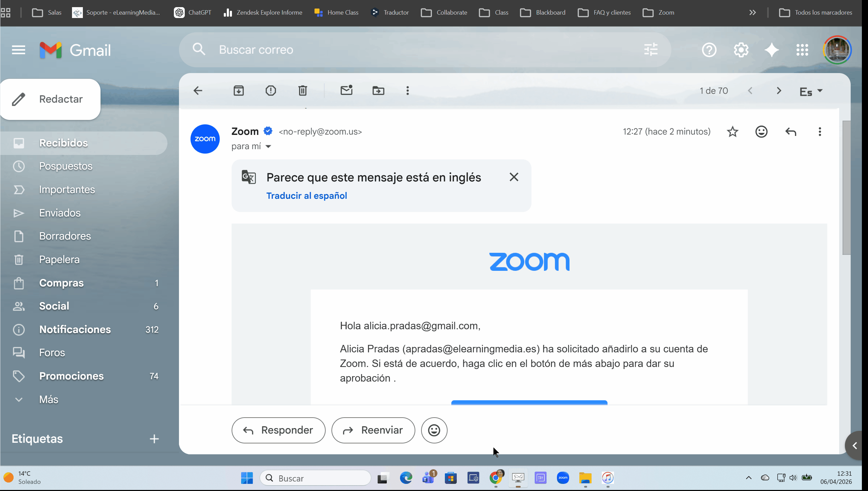Image resolution: width=868 pixels, height=491 pixels.
Task: Mark the email as unread
Action: click(346, 90)
